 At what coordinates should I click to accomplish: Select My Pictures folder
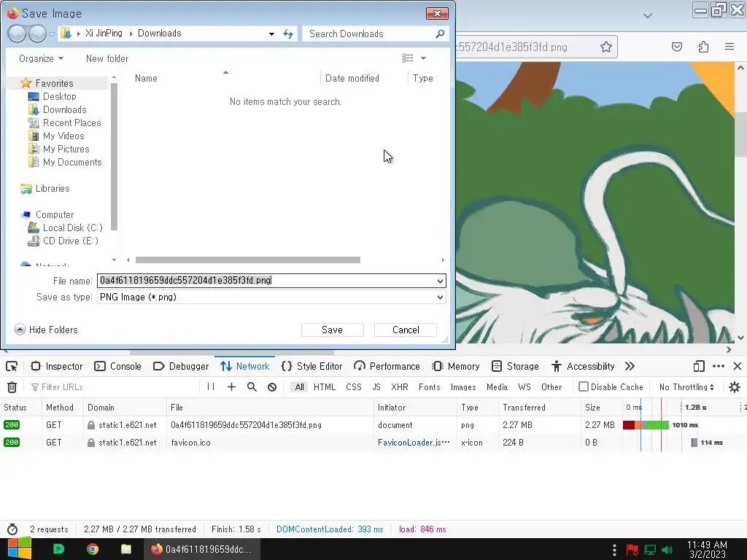pos(66,149)
